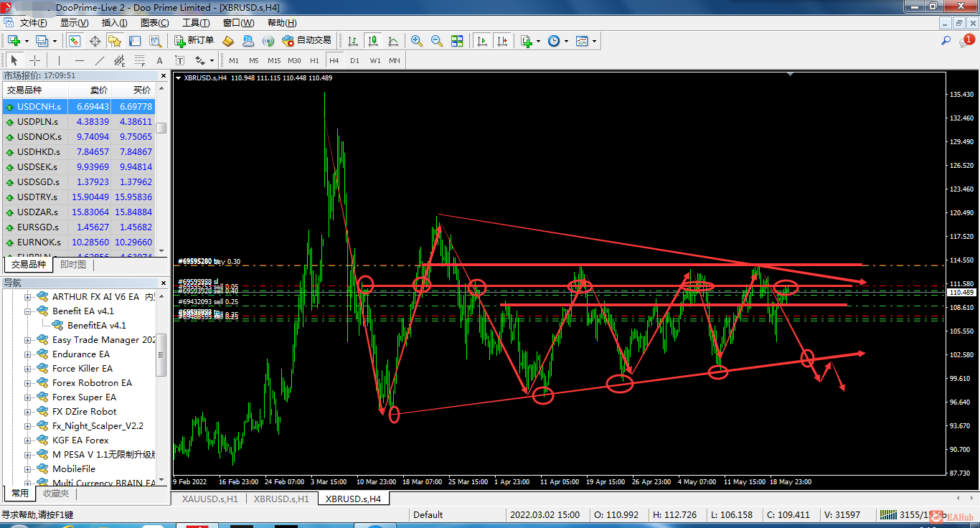Expand the Forex Robotron EA node
This screenshot has width=980, height=528.
tap(28, 383)
